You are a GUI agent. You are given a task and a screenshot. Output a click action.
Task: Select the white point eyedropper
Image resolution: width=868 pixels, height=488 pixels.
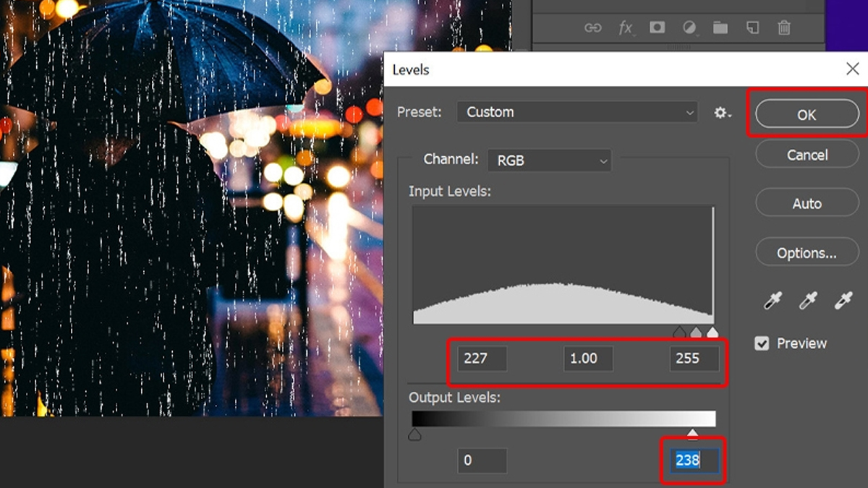pyautogui.click(x=843, y=301)
